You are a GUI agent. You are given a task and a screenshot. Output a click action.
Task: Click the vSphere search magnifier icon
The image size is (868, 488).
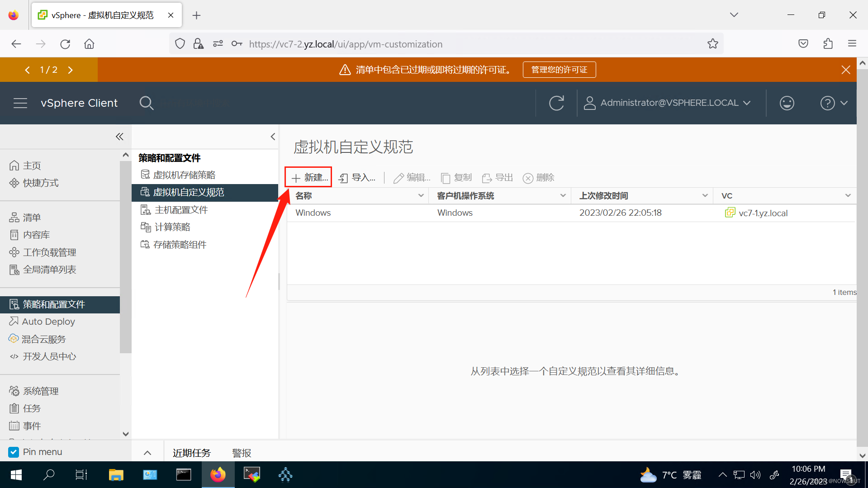[x=146, y=103]
